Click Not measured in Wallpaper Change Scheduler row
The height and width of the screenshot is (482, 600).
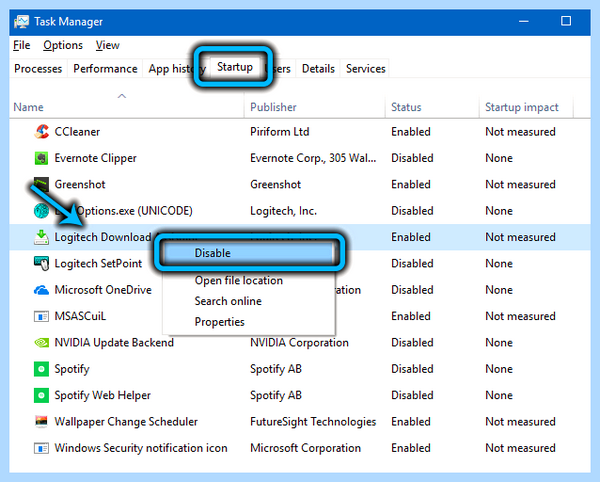pos(520,422)
